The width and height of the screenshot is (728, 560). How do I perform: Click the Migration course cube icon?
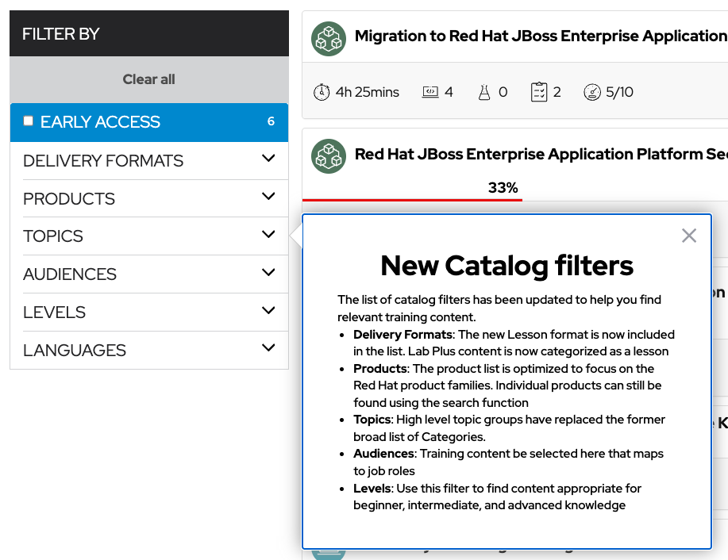(x=328, y=37)
